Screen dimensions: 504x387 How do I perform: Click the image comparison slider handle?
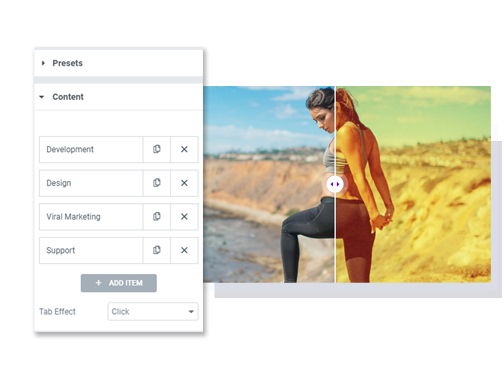point(335,184)
